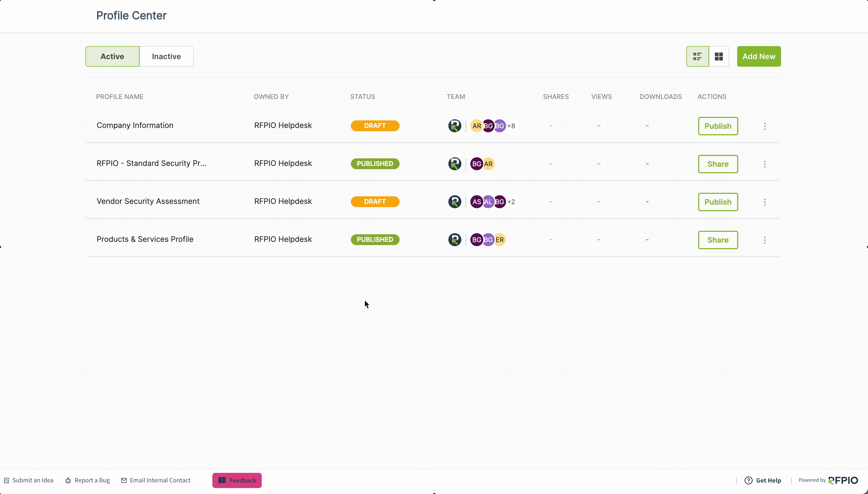Open the Products & Services Profile name
Viewport: 868px width, 494px height.
(145, 239)
